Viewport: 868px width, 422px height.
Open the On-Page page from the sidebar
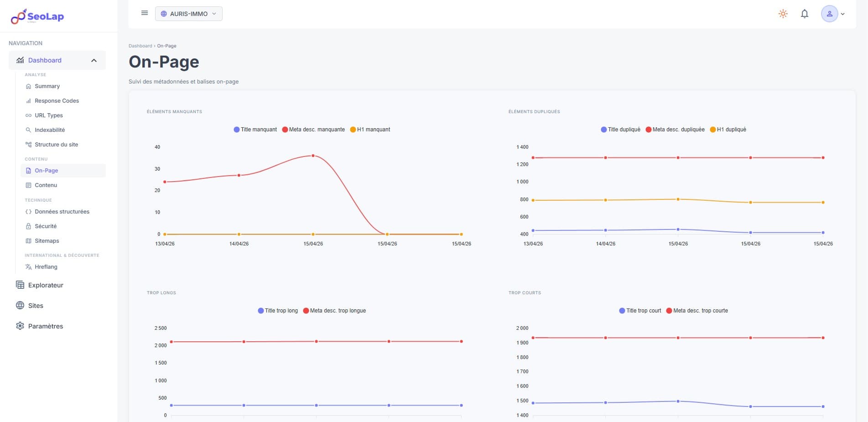[x=46, y=170]
